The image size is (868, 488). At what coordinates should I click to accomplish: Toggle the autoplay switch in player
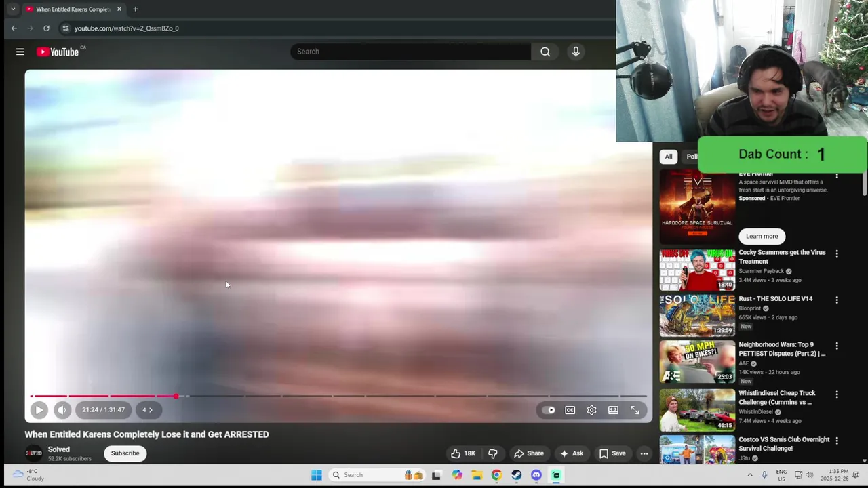pyautogui.click(x=549, y=410)
